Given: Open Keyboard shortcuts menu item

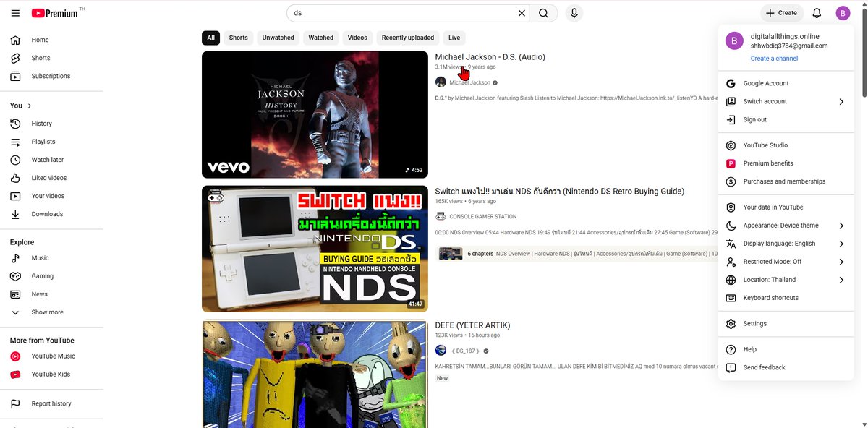Looking at the screenshot, I should [x=786, y=298].
